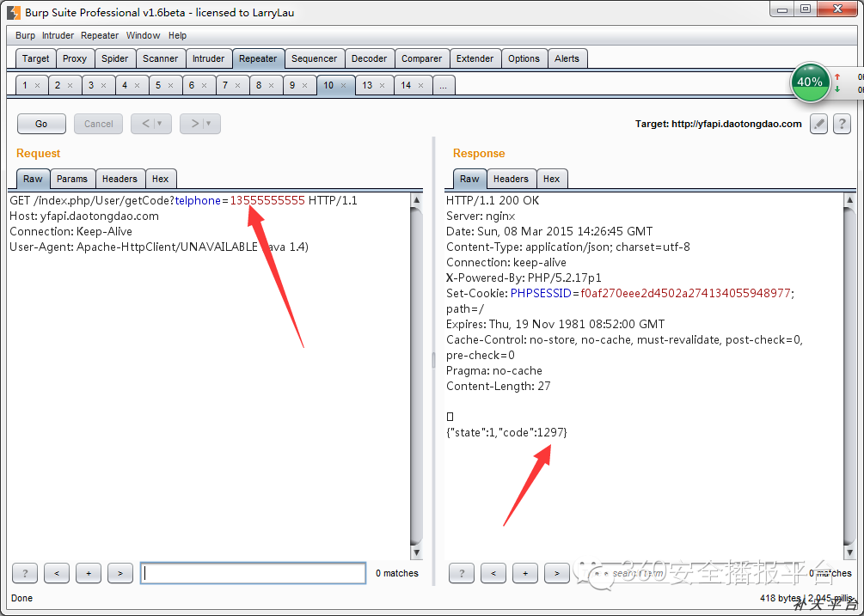Open the Repeater menu in menu bar
The width and height of the screenshot is (864, 616).
(100, 35)
